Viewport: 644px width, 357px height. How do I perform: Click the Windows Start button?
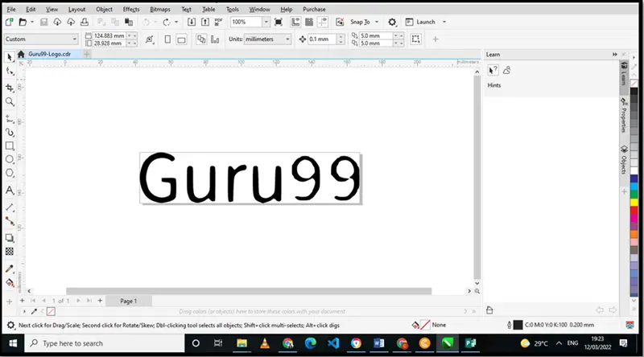[13, 343]
